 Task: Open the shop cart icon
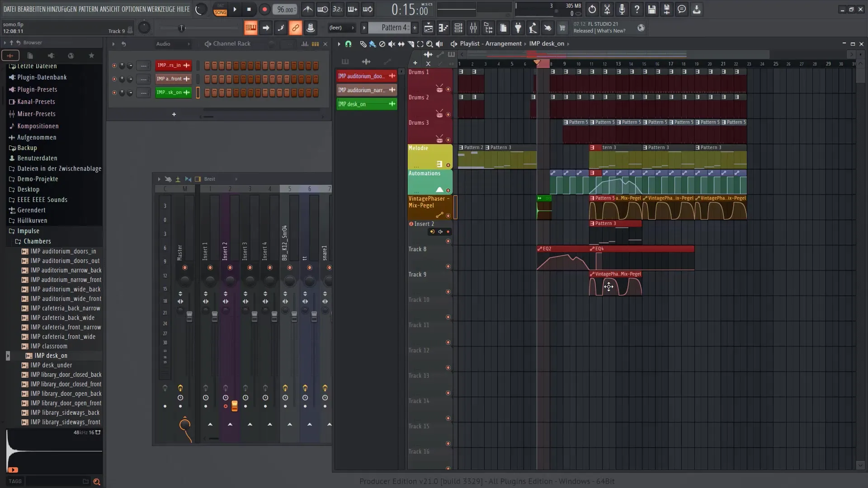[562, 28]
